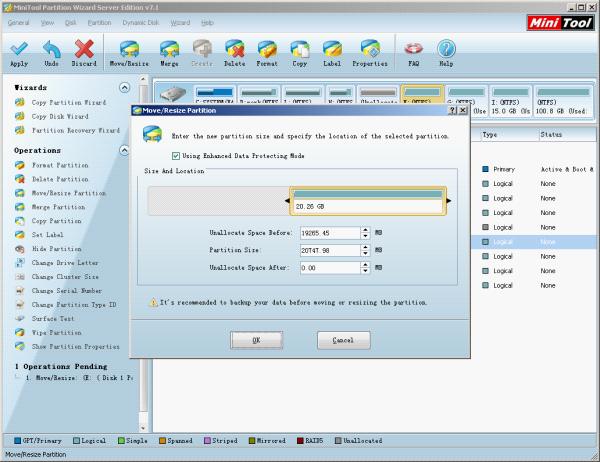The image size is (600, 462).
Task: Decrease Unallocate Space After spinner
Action: [365, 271]
